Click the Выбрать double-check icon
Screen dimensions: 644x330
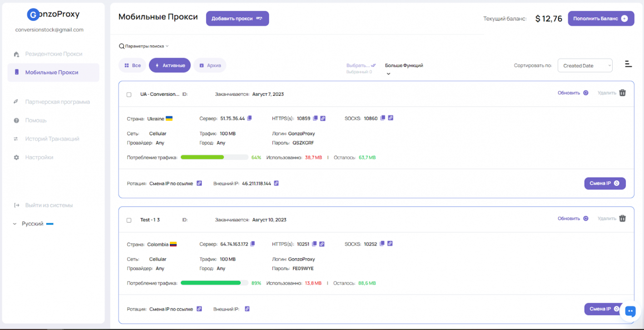tap(373, 65)
